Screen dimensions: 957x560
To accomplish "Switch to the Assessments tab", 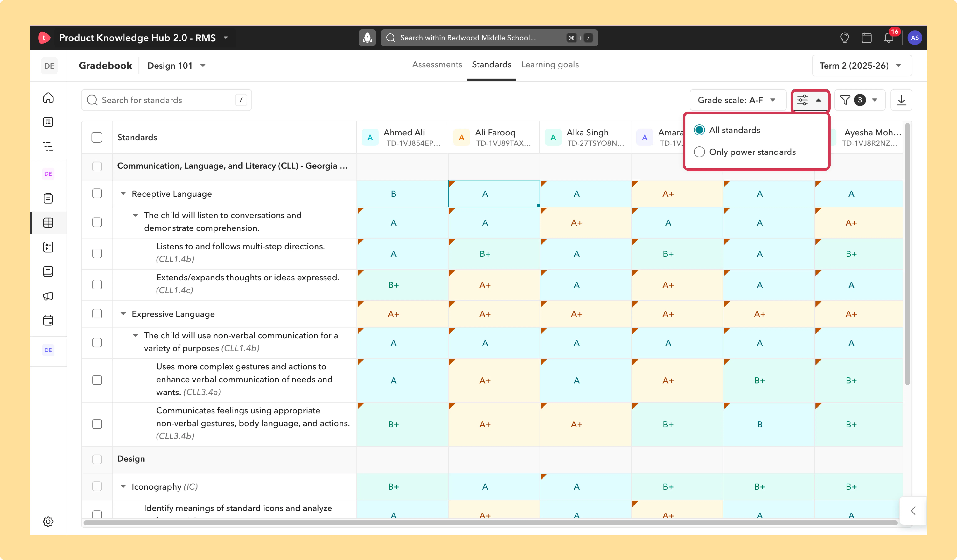I will 437,64.
